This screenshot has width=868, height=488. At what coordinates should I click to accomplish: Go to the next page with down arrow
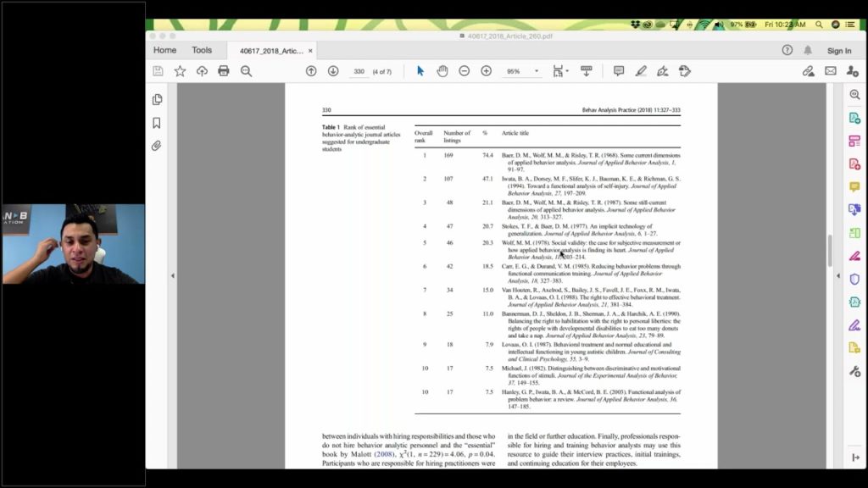click(x=334, y=70)
